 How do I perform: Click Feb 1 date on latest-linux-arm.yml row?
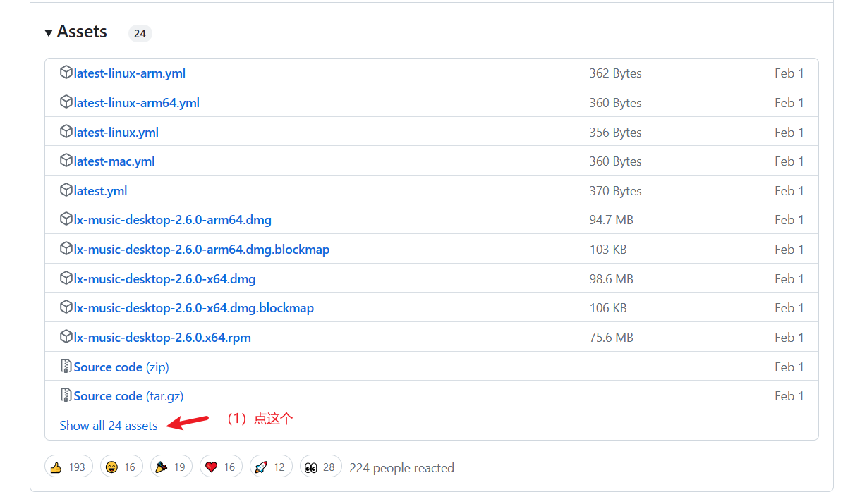[x=789, y=73]
